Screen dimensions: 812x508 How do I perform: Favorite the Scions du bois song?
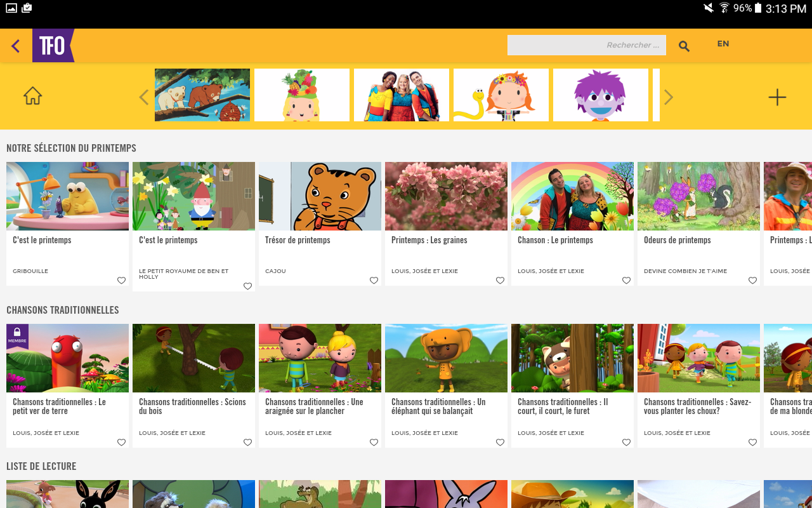coord(247,443)
